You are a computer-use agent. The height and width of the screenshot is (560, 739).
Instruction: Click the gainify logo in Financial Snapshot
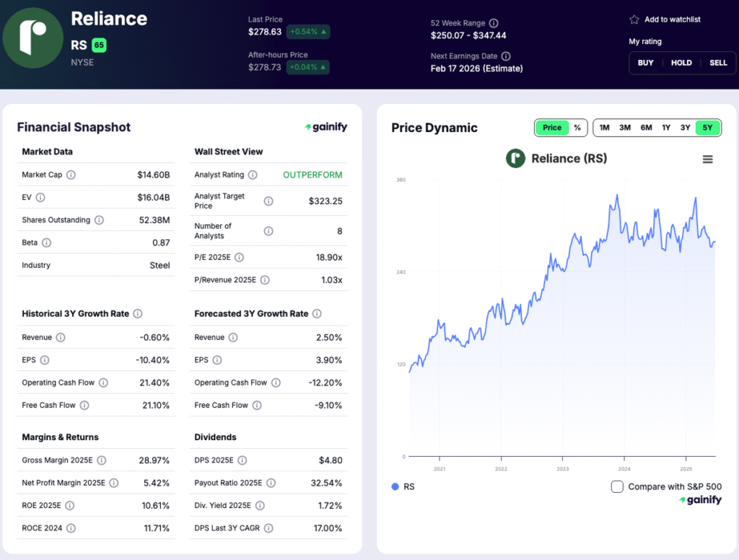326,126
